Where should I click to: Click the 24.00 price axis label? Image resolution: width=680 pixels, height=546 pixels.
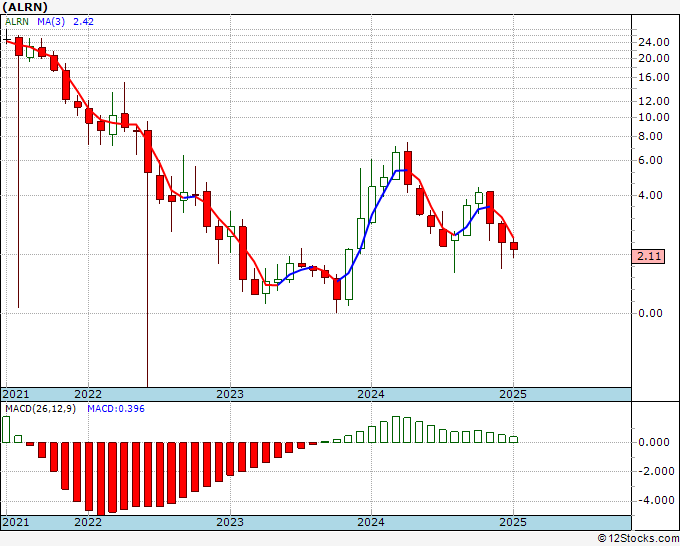pos(654,43)
